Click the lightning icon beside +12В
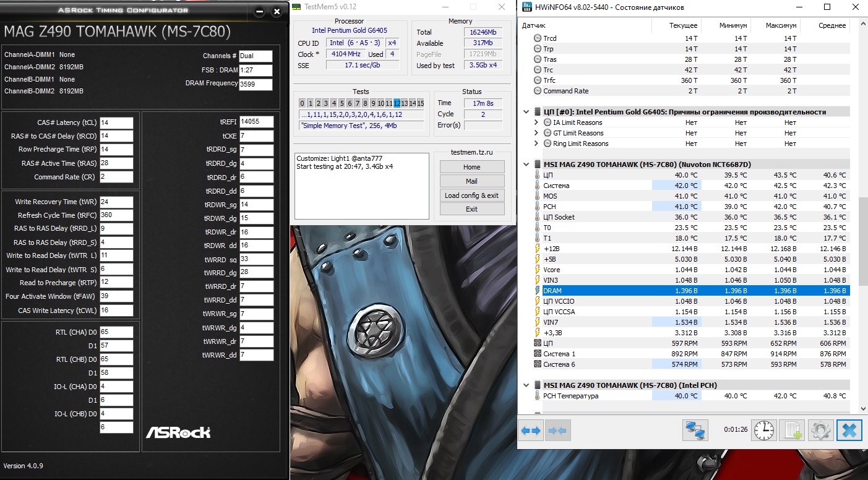 click(537, 249)
